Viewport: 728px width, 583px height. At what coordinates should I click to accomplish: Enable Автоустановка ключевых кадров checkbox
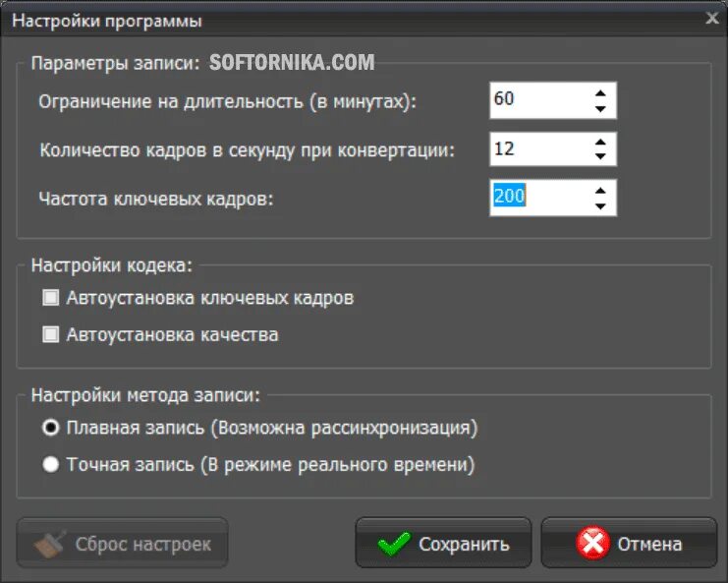pos(51,297)
